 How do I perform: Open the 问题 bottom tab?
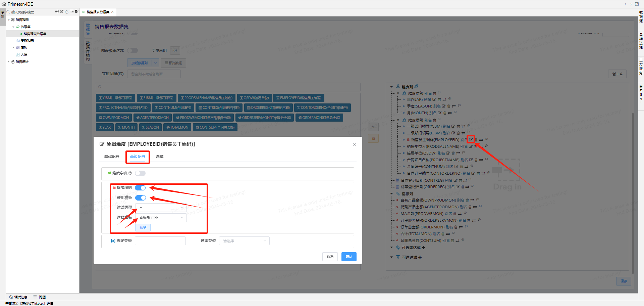point(39,297)
